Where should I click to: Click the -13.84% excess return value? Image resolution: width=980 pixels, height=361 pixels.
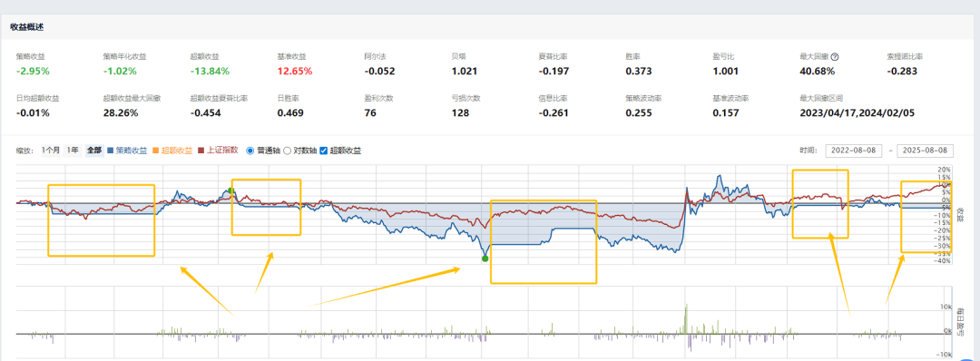click(x=210, y=71)
